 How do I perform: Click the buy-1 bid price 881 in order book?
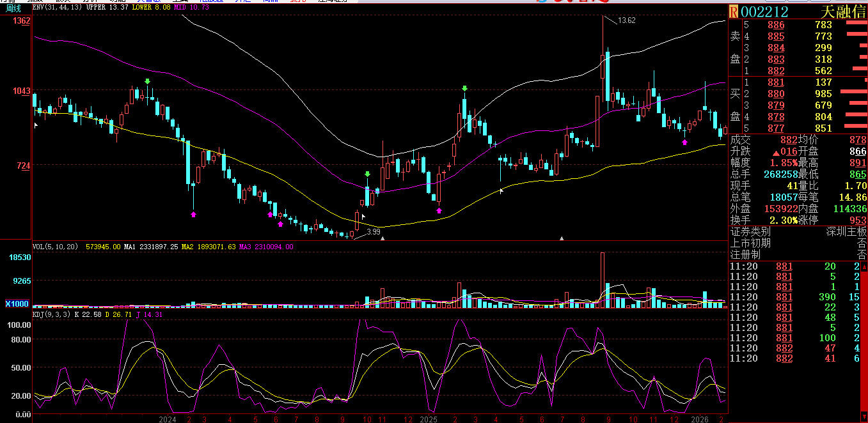point(776,82)
